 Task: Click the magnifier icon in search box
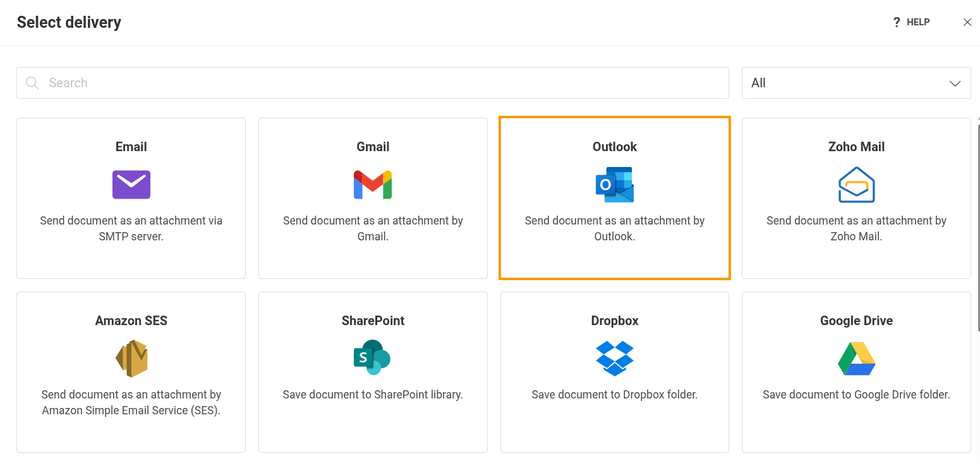pos(32,83)
